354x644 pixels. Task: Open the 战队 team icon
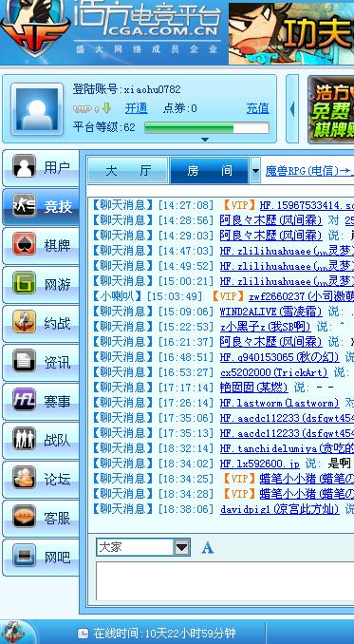pyautogui.click(x=24, y=439)
